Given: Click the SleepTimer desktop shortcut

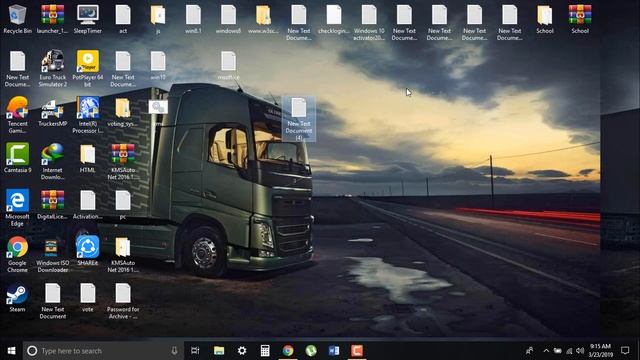Looking at the screenshot, I should point(88,19).
